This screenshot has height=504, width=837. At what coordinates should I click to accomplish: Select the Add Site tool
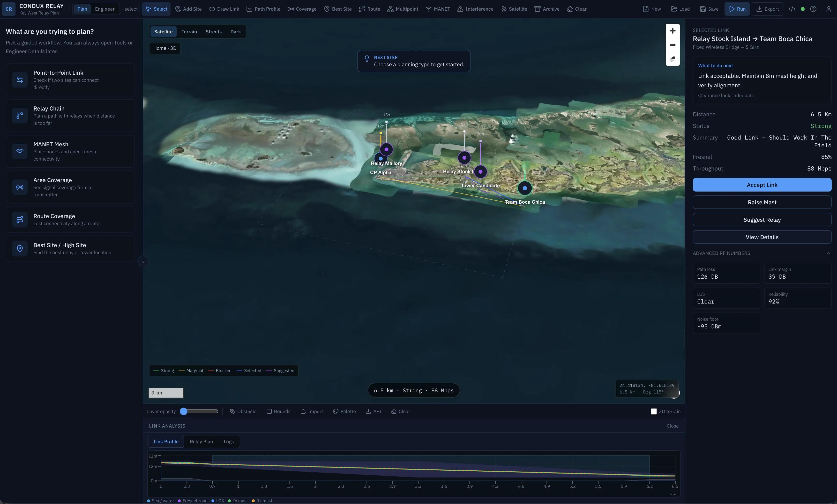tap(188, 9)
